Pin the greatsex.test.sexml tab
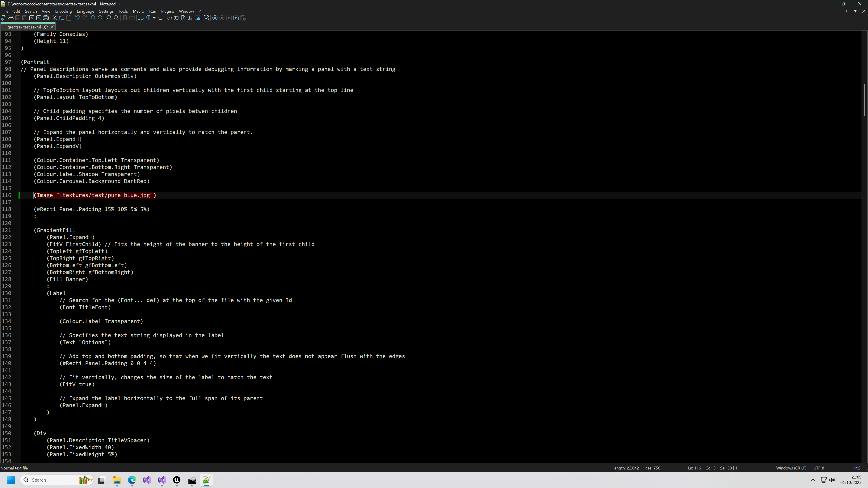The height and width of the screenshot is (488, 868). pos(45,27)
